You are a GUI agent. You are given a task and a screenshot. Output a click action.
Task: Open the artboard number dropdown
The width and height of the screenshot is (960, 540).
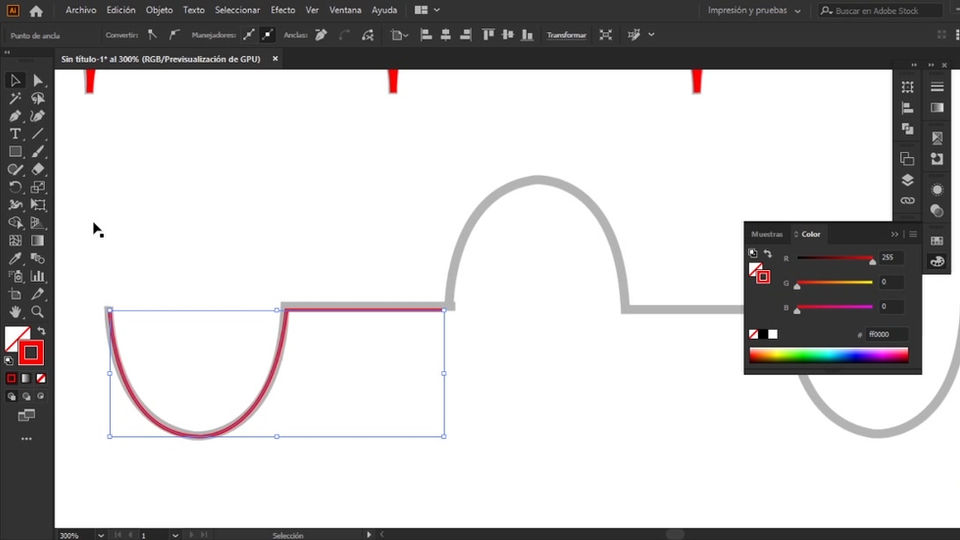pos(175,535)
